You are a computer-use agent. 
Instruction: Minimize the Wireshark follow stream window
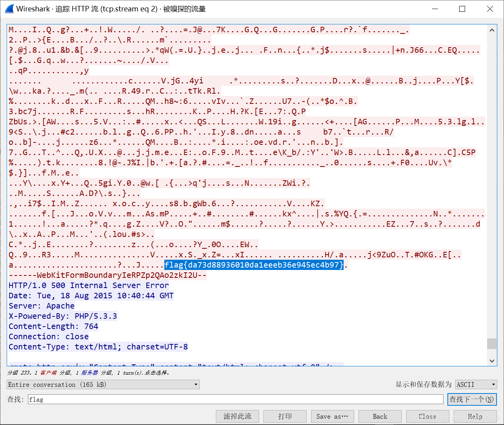pyautogui.click(x=435, y=9)
